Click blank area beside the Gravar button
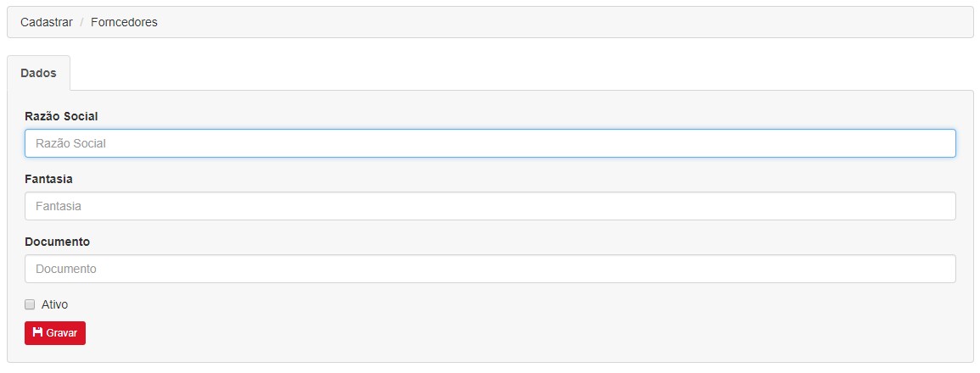The image size is (980, 373). point(500,333)
